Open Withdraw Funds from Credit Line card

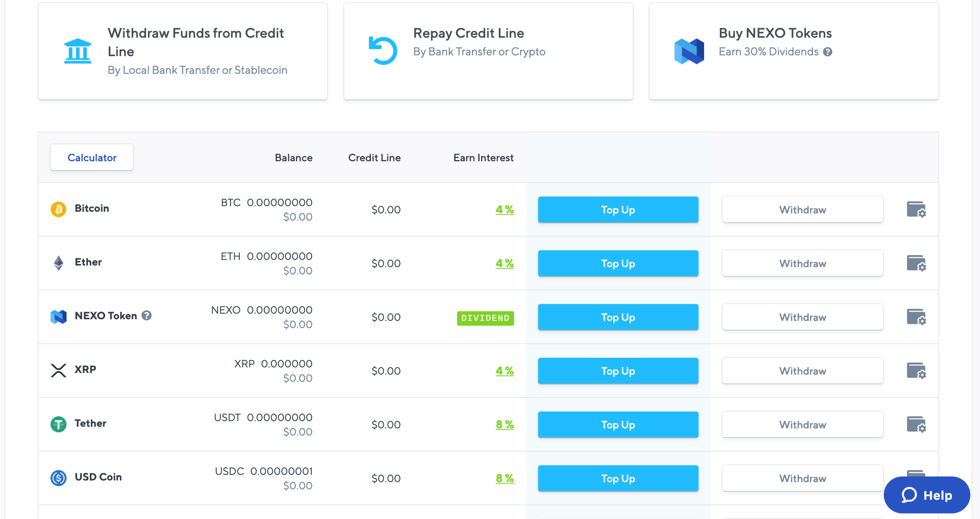click(183, 51)
